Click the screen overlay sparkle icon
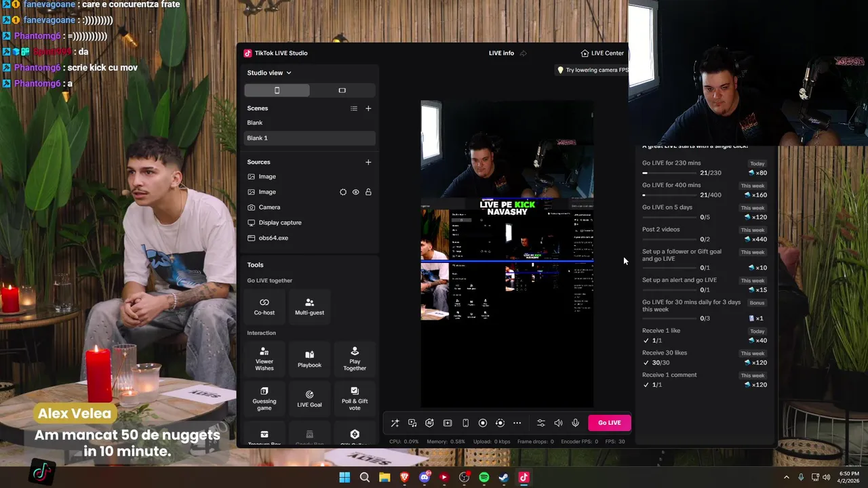Screen dimensions: 868x488 click(x=448, y=423)
